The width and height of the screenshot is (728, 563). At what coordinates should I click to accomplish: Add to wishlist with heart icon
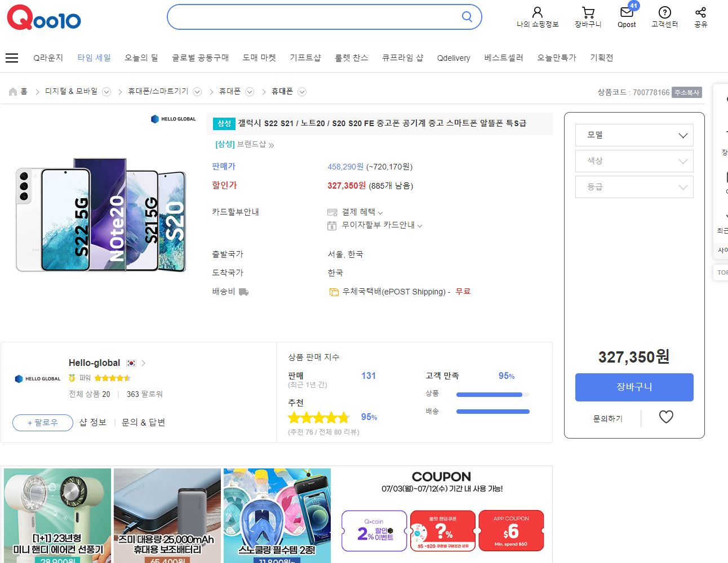[666, 417]
